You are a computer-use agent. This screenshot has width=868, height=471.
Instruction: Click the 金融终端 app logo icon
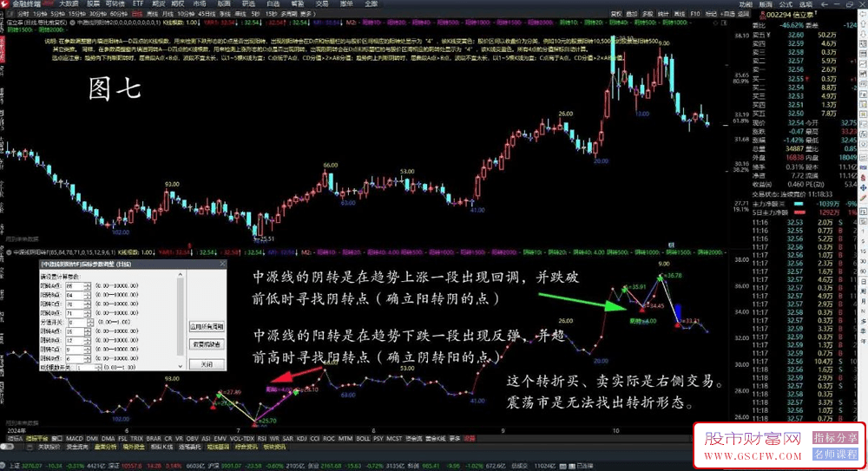pos(4,3)
